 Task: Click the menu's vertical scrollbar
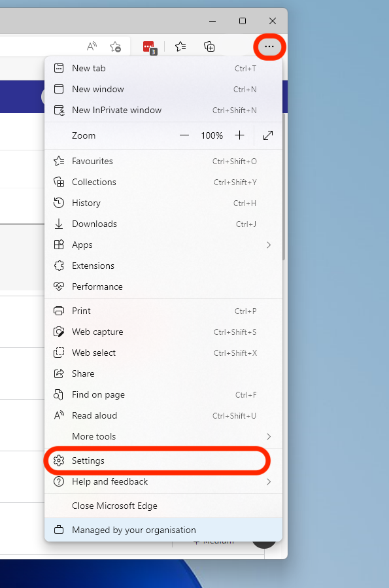click(x=284, y=188)
